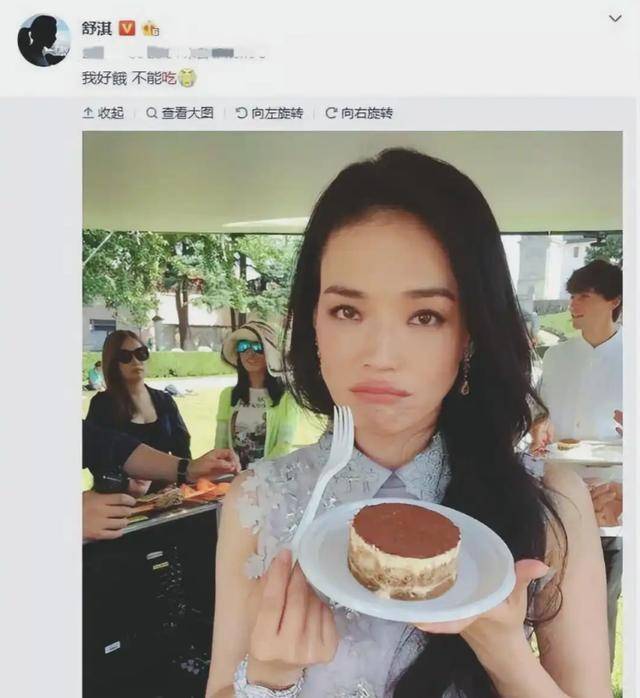Image resolution: width=640 pixels, height=698 pixels.
Task: Open the profile avatar silhouette picture
Action: [x=44, y=41]
